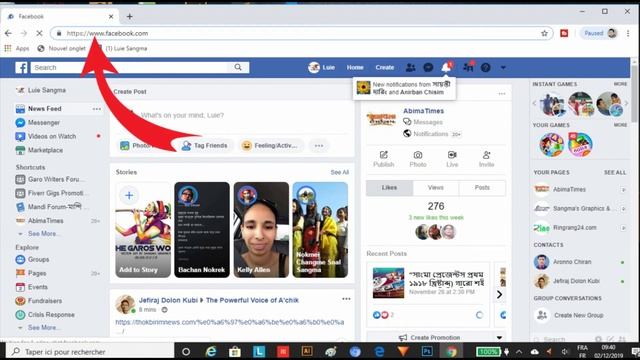
Task: Open Messenger in left sidebar
Action: click(38, 122)
